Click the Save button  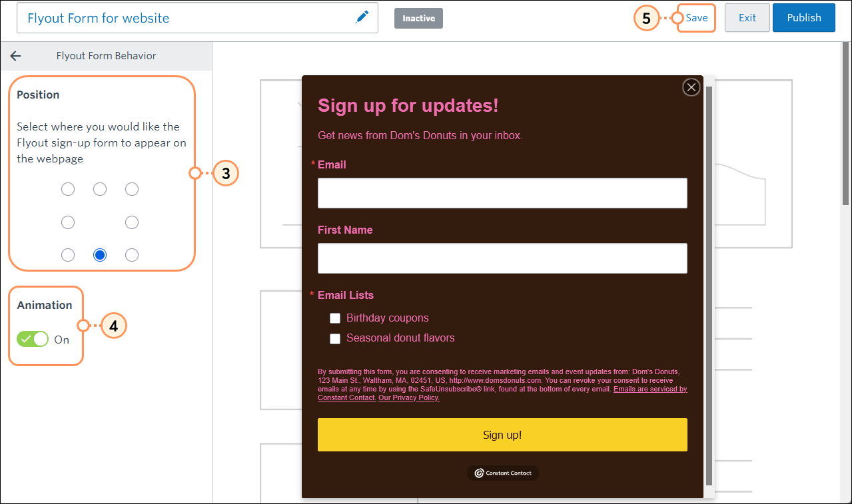pyautogui.click(x=695, y=18)
